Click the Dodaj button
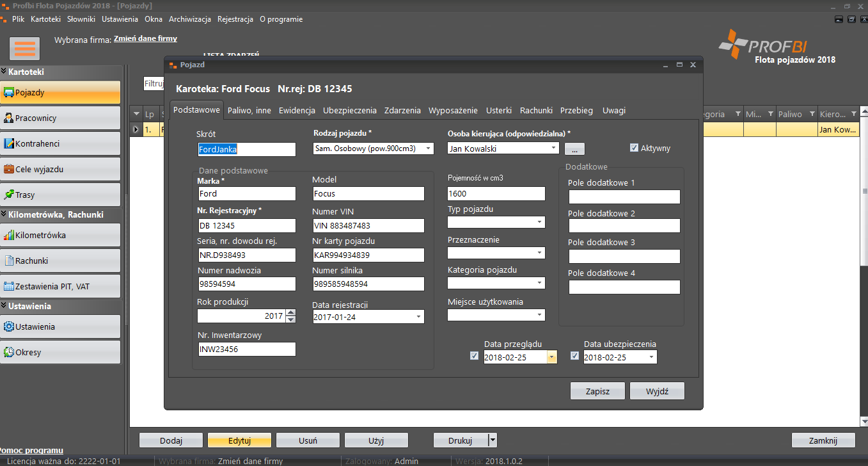Screen dimensions: 868x466 171,440
